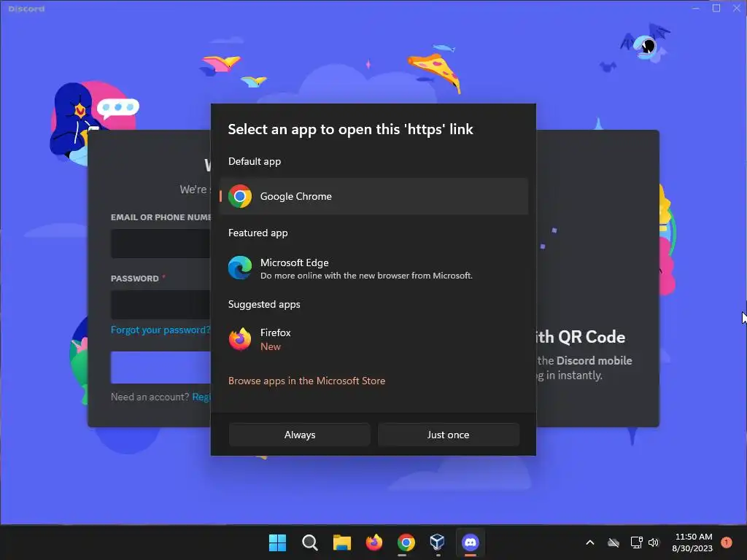Open VirtualBox taskbar icon
The height and width of the screenshot is (560, 747).
coord(438,542)
